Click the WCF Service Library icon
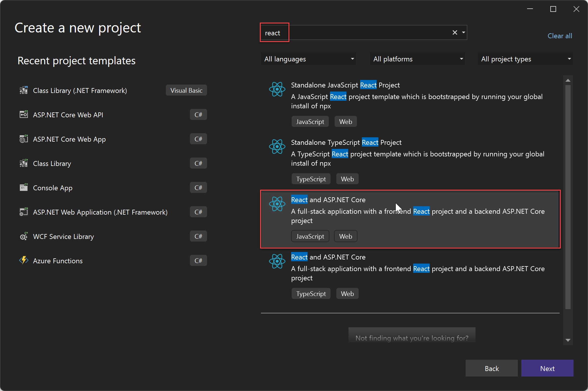588x391 pixels. tap(23, 236)
